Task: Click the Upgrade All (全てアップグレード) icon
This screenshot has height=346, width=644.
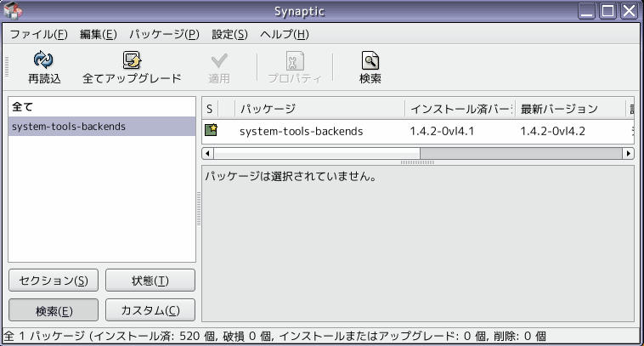Action: (132, 60)
